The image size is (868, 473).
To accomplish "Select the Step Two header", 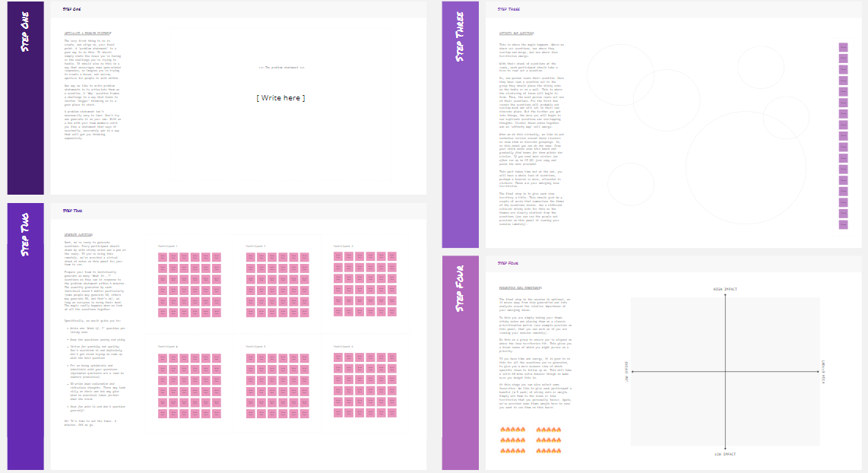I will 71,211.
